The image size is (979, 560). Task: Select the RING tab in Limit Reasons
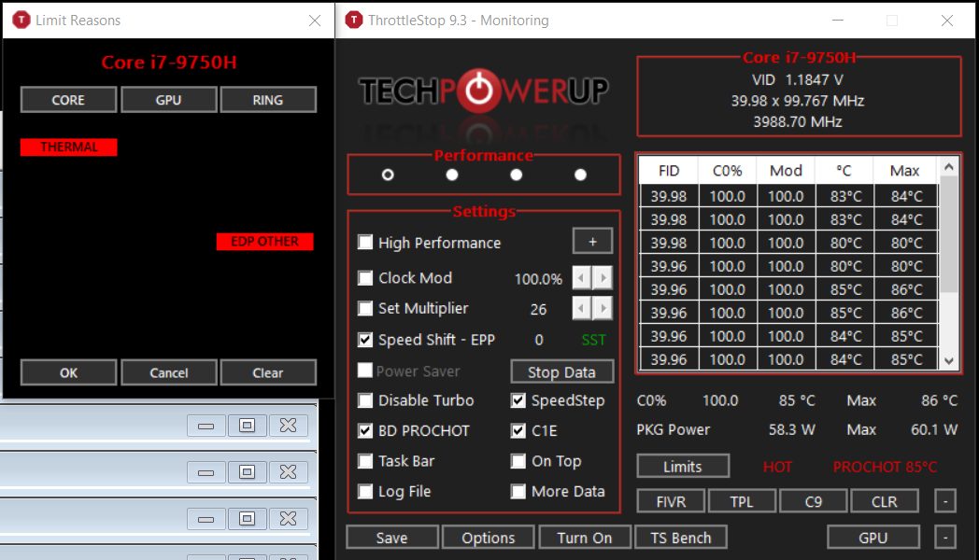tap(268, 100)
